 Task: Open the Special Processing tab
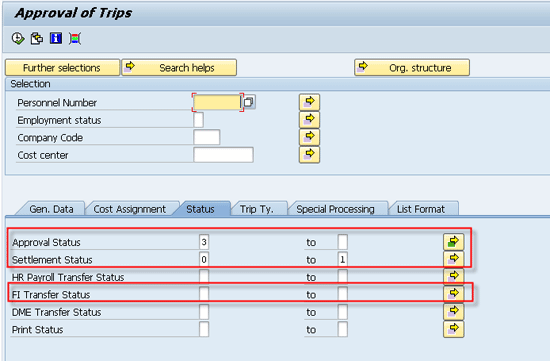tap(335, 209)
